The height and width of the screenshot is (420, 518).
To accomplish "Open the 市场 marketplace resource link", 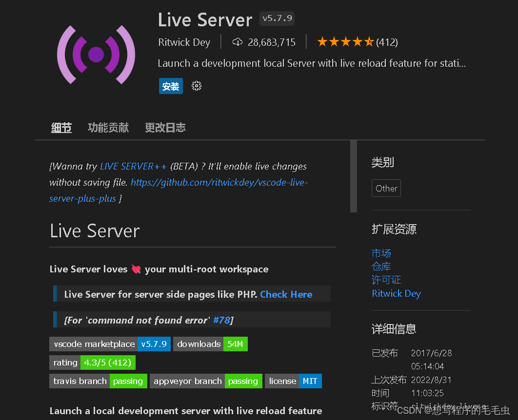I will tap(381, 253).
